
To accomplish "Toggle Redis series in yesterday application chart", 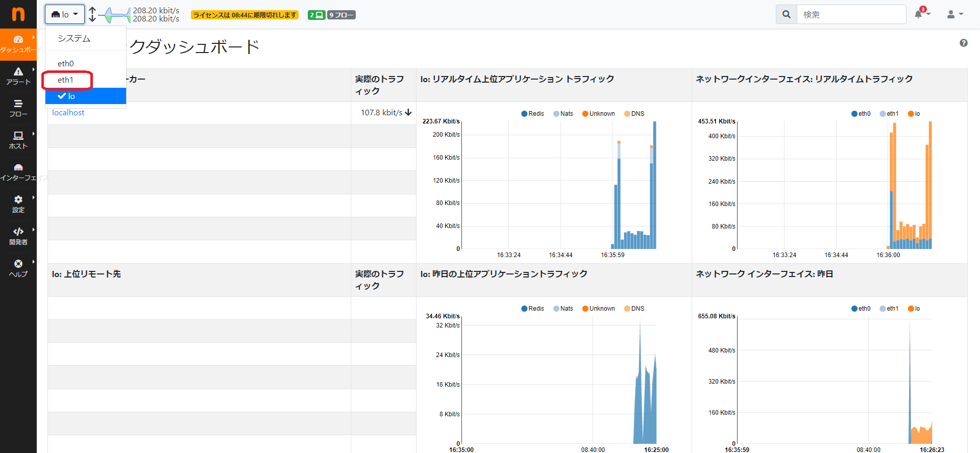I will coord(532,309).
